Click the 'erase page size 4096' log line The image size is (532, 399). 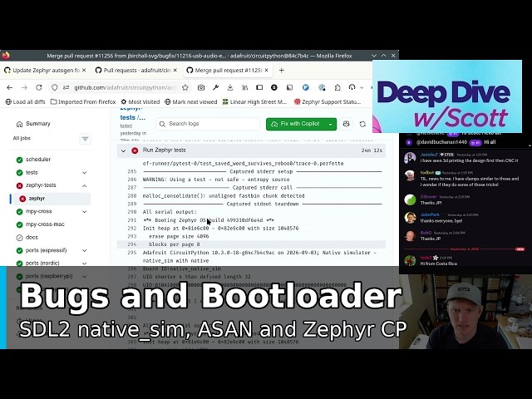click(179, 236)
